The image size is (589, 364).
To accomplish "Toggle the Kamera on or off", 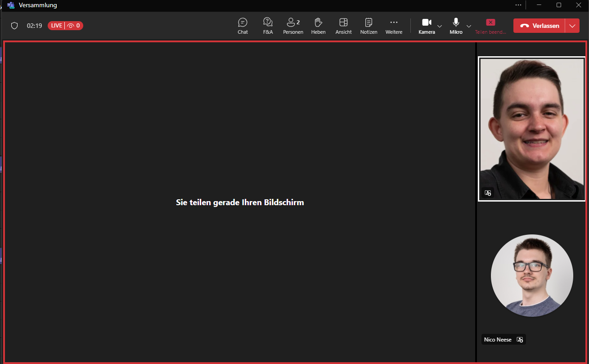I will pos(427,26).
